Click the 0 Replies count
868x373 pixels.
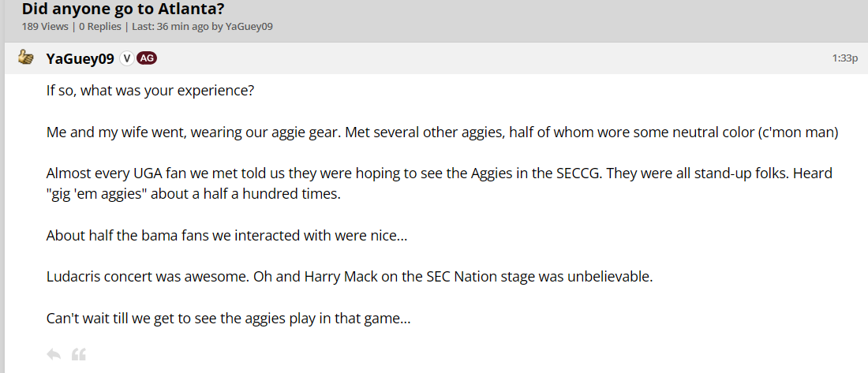(99, 27)
